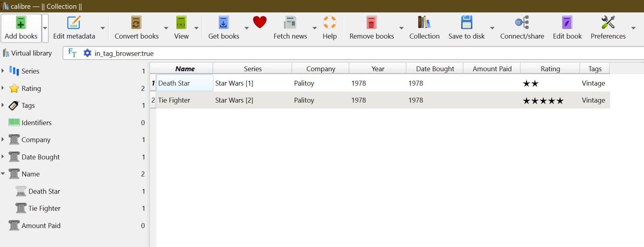This screenshot has width=644, height=247.
Task: Click the full text search FT icon
Action: pos(72,53)
